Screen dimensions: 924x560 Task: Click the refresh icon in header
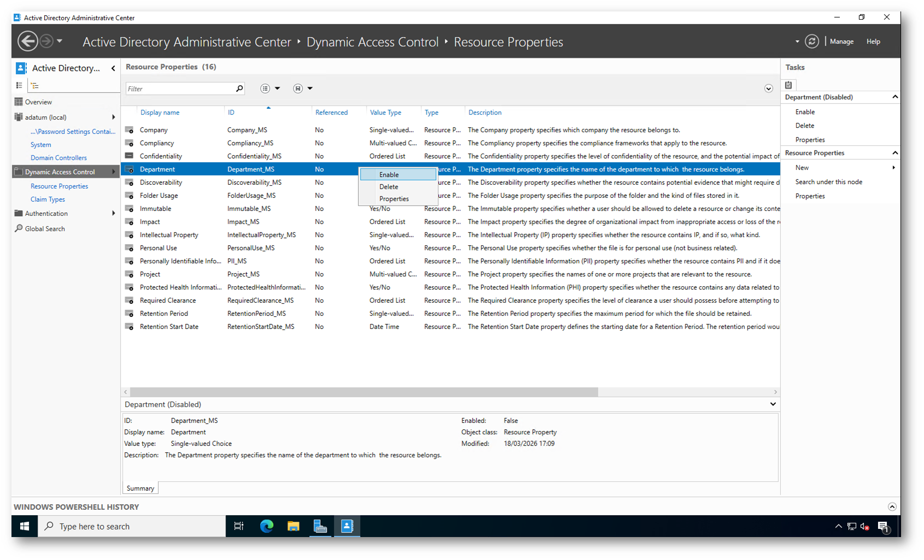click(812, 42)
